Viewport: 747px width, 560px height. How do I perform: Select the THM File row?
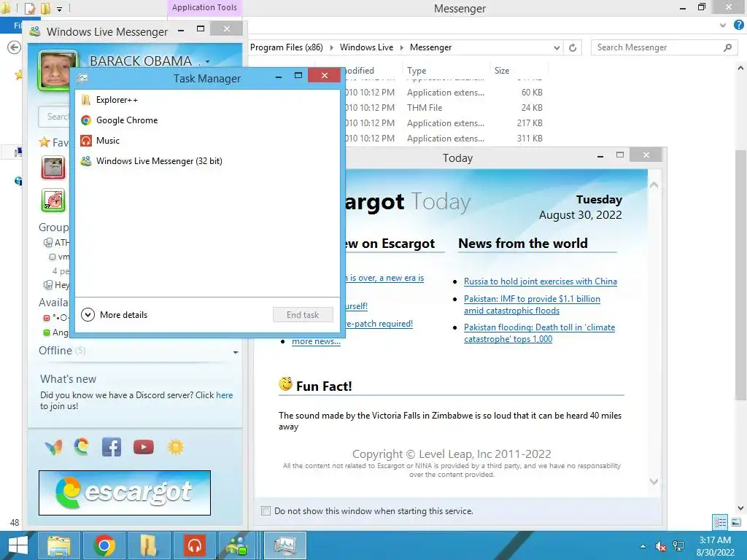coord(443,108)
